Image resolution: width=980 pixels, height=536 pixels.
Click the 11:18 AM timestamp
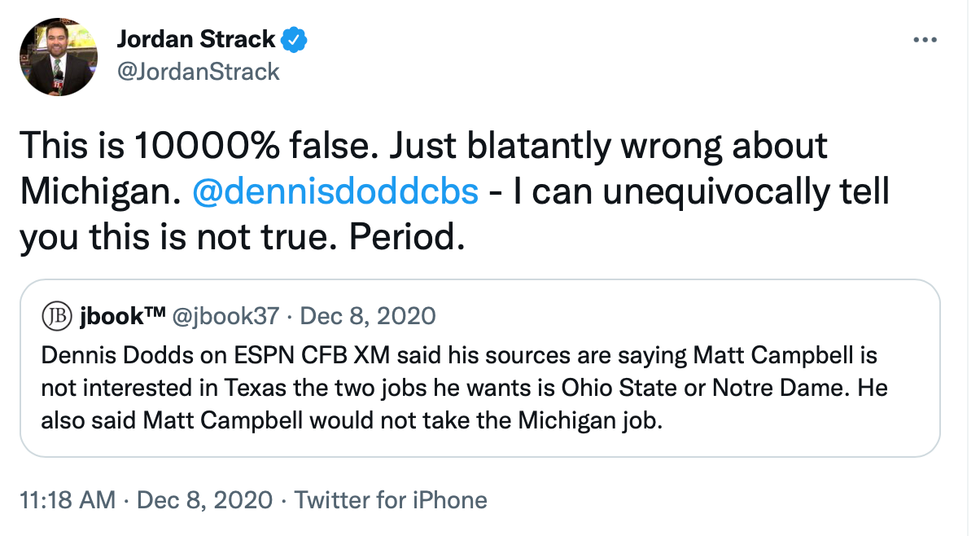tap(67, 499)
